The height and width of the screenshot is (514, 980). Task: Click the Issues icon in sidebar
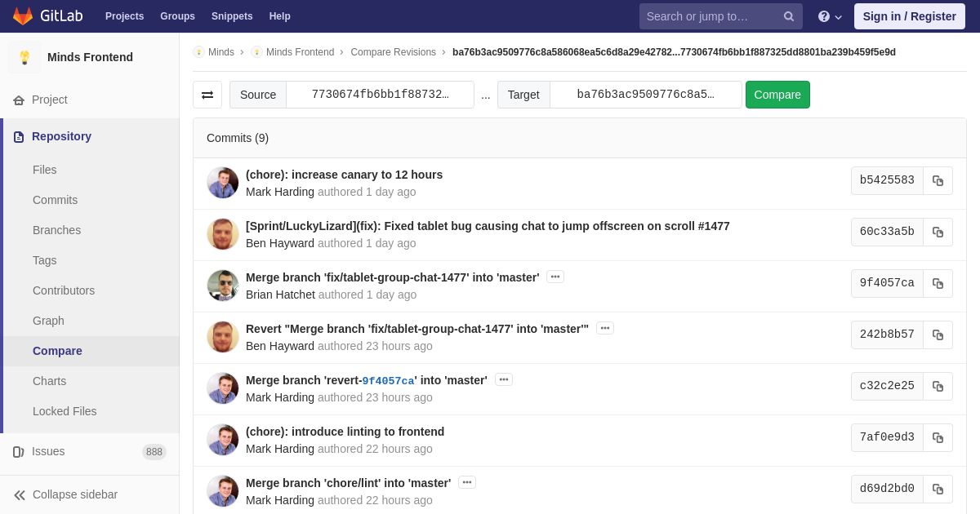tap(19, 451)
